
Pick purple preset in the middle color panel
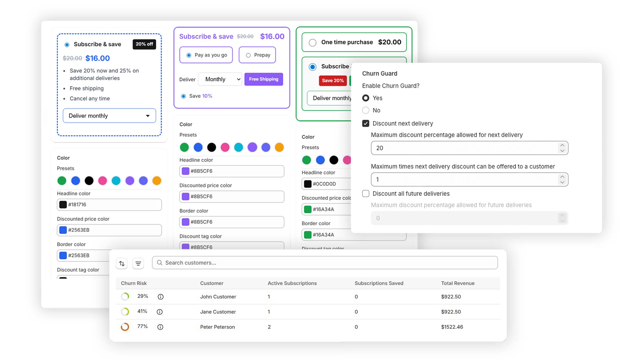(x=252, y=147)
